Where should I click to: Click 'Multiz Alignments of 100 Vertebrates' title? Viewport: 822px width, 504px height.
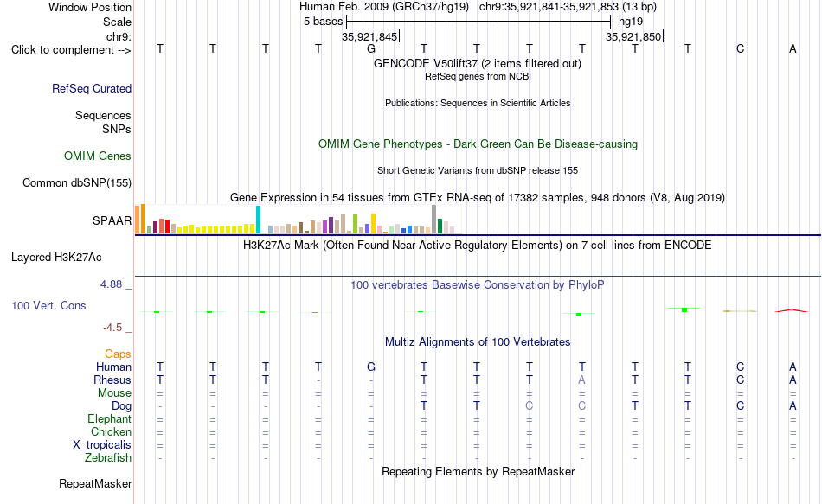(478, 342)
